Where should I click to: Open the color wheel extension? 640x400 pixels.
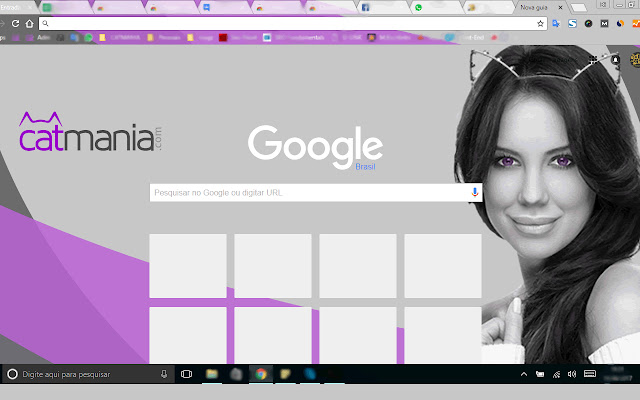click(x=588, y=24)
